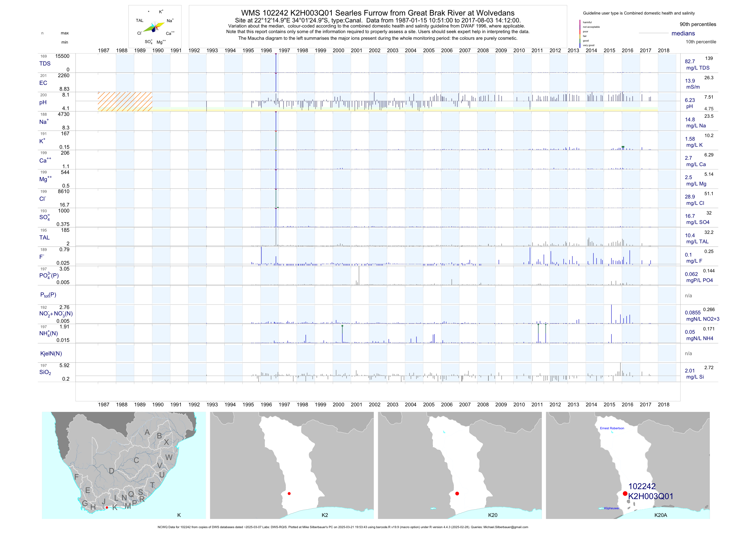756x535 pixels.
Task: Click red site dot on K20 map
Action: point(457,493)
